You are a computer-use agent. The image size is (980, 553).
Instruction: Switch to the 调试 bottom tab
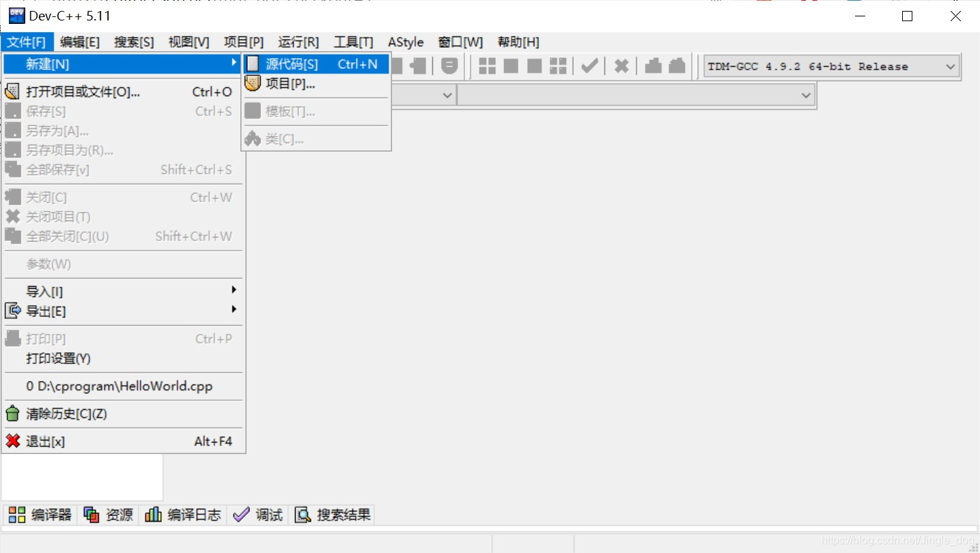[258, 515]
